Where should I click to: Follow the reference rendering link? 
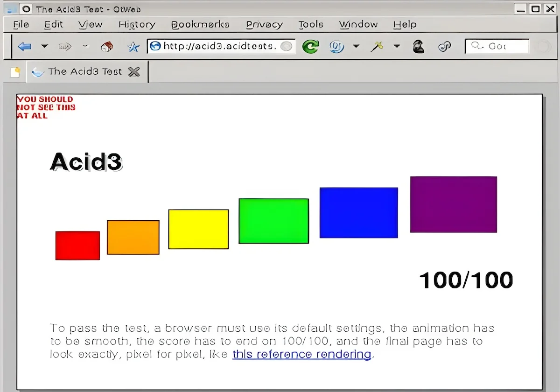pos(301,355)
